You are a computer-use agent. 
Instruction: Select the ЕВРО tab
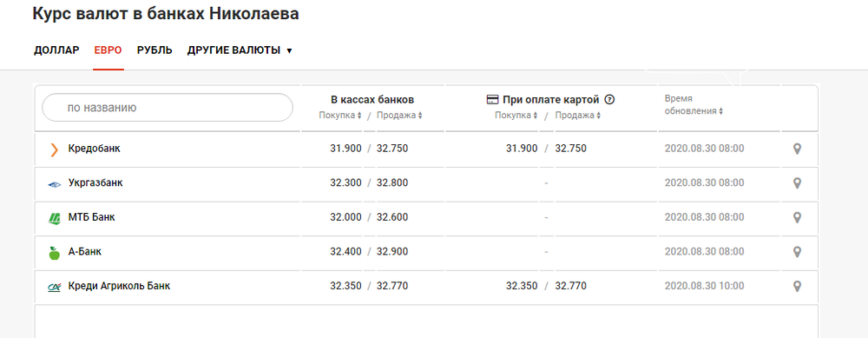point(108,50)
